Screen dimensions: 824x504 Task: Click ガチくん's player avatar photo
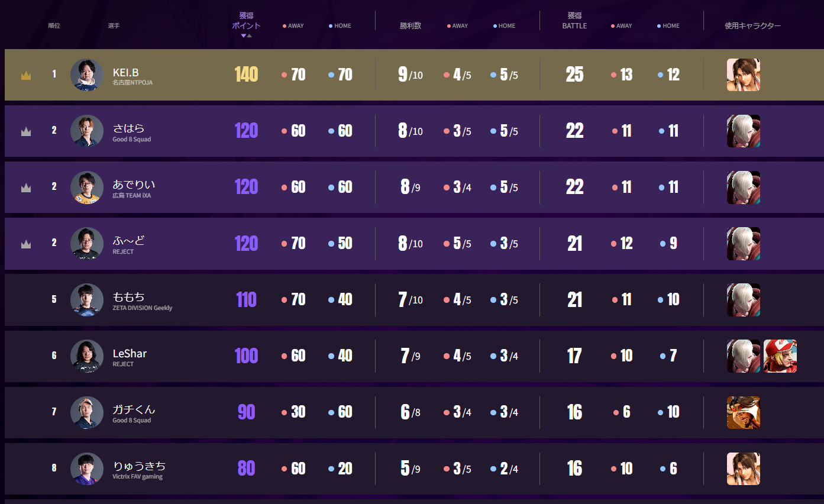[x=87, y=412]
